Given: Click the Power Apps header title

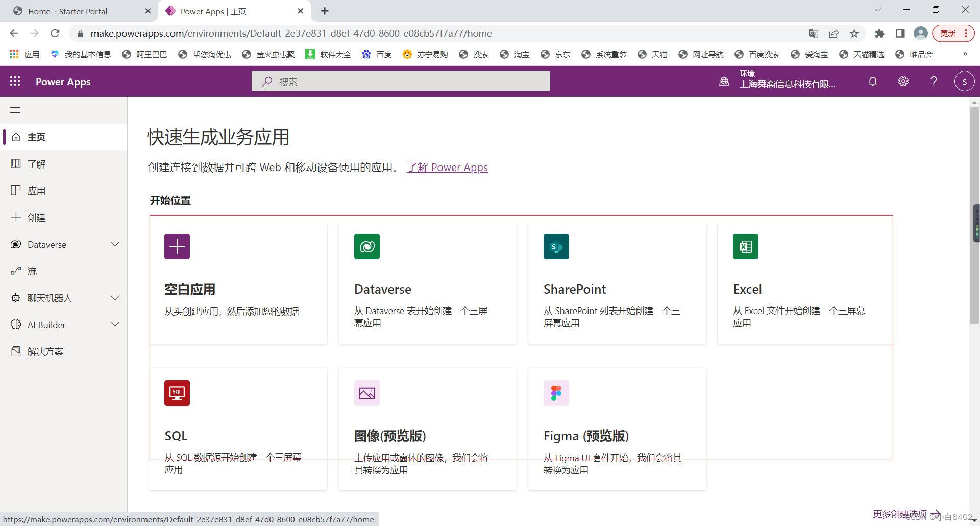Looking at the screenshot, I should click(x=63, y=82).
